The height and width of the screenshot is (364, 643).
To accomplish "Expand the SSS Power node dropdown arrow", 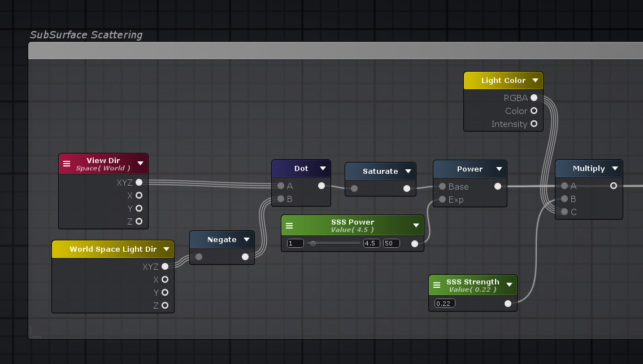I will pyautogui.click(x=416, y=226).
